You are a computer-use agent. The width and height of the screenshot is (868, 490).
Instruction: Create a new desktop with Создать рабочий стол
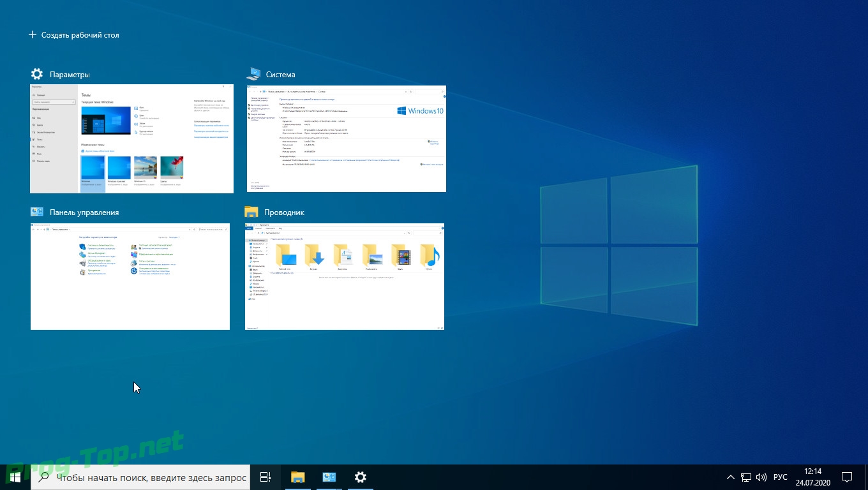[74, 35]
